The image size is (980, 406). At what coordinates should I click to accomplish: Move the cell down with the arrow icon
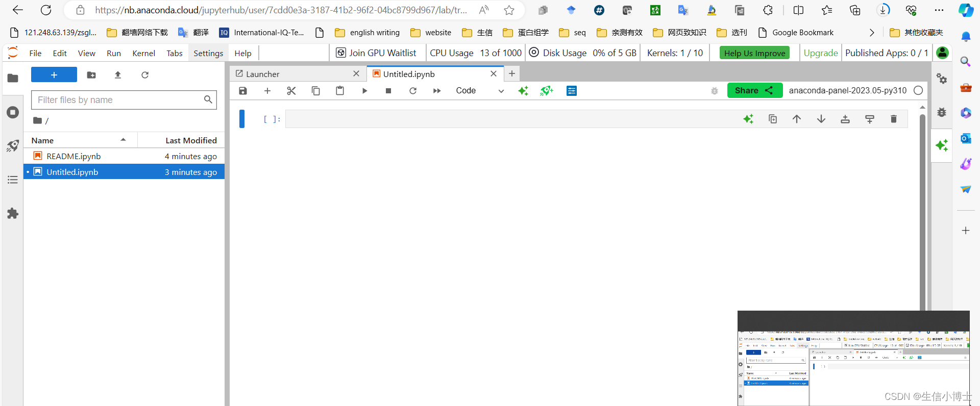[x=821, y=119]
